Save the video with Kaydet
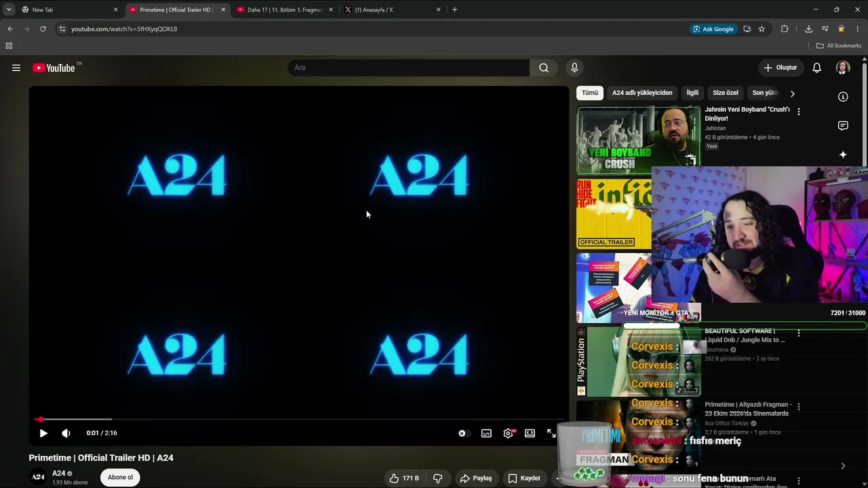Image resolution: width=868 pixels, height=488 pixels. point(524,478)
